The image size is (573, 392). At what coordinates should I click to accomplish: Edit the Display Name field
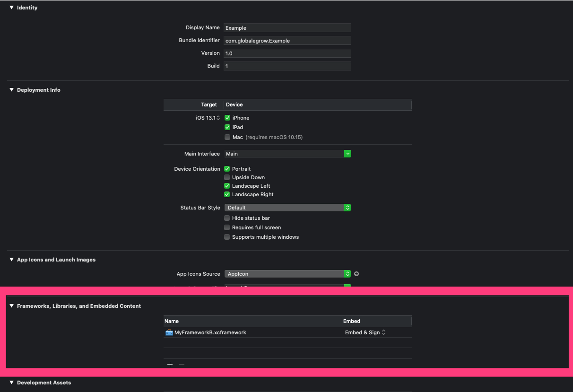287,28
